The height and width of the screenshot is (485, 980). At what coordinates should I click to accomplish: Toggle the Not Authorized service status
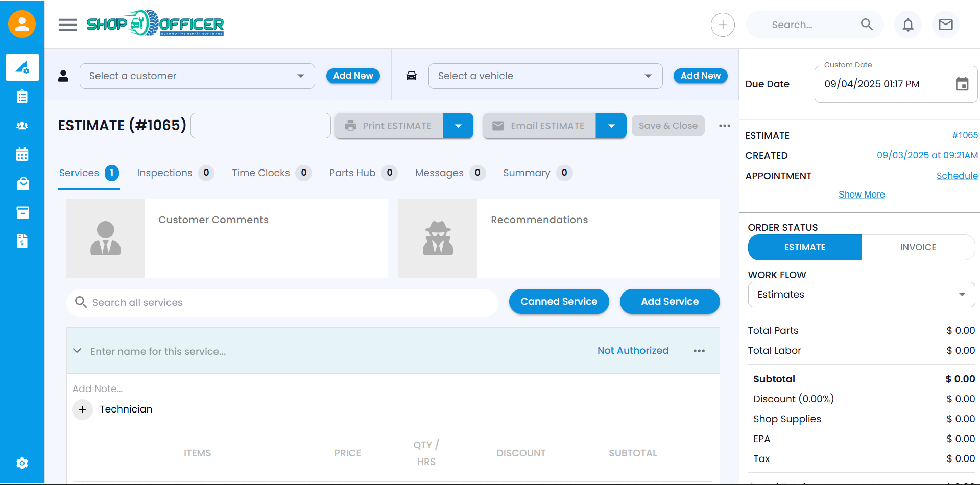click(x=633, y=351)
